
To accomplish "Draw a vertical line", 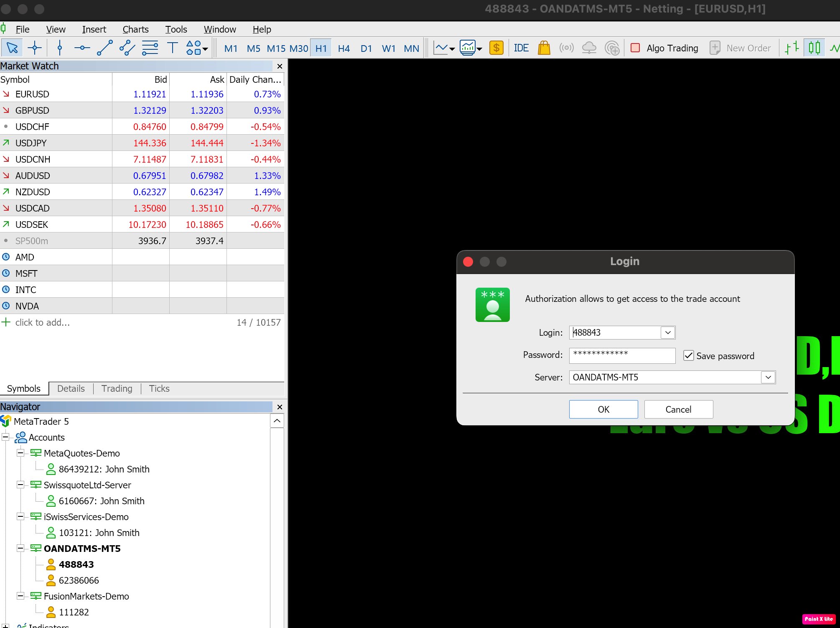I will pos(60,48).
